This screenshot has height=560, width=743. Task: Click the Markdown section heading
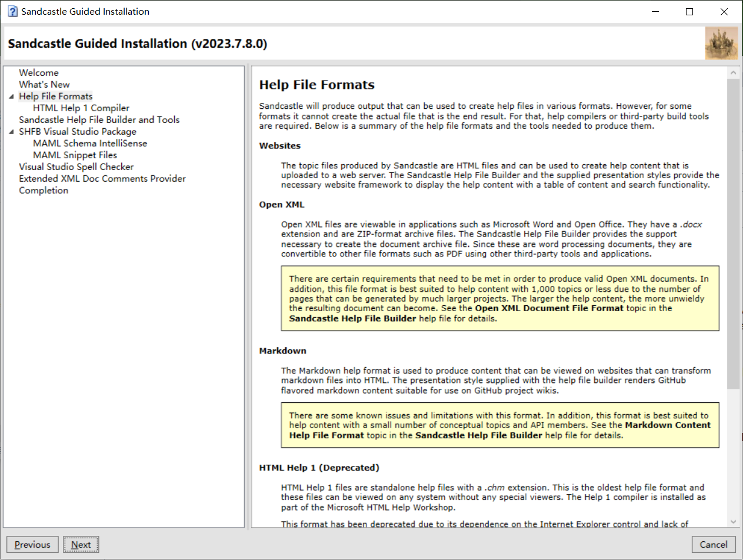283,351
